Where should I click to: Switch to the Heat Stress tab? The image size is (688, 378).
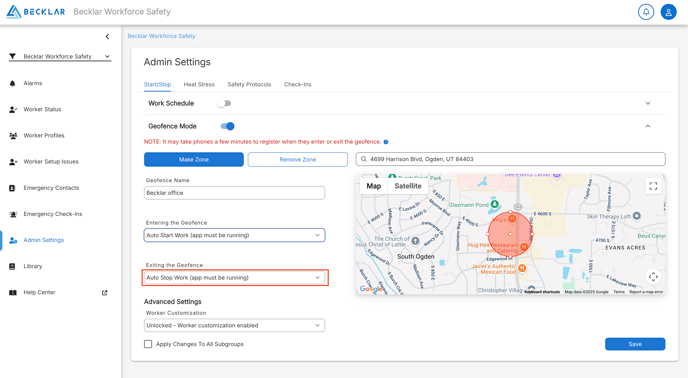pos(199,84)
